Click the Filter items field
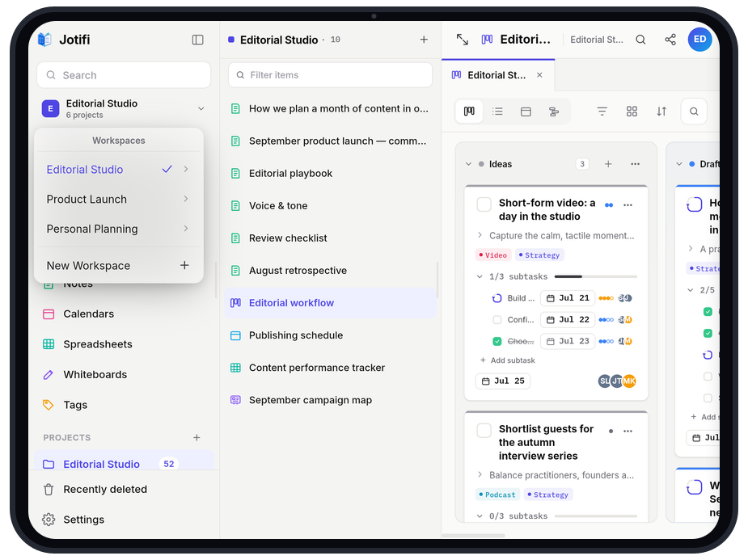Screen dimensions: 748x560 [x=330, y=75]
